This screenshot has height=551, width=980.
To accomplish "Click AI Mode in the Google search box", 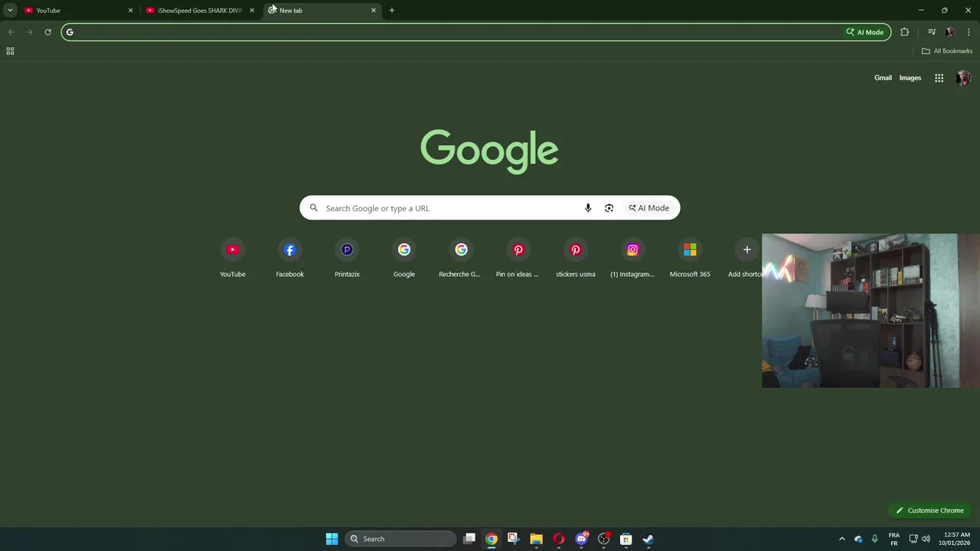I will [649, 208].
